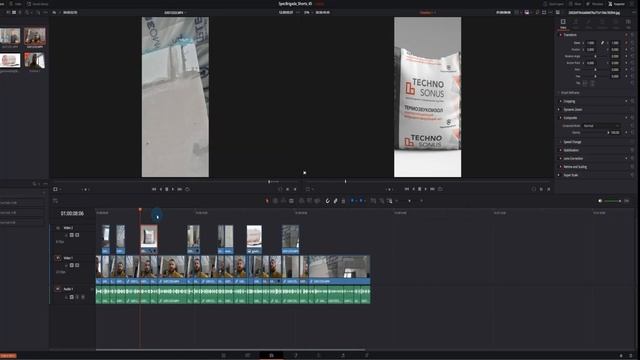Click the Zoom X value field
Viewport: 640px width, 360px height.
(x=591, y=43)
